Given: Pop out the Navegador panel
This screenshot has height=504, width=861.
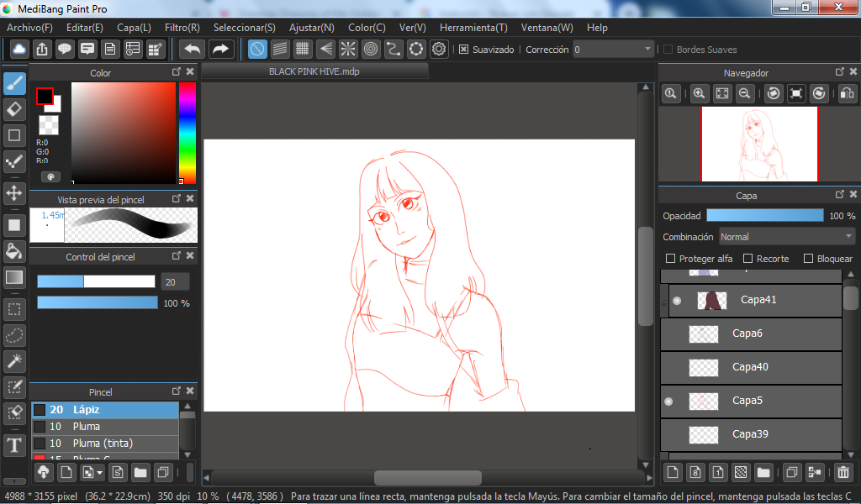Looking at the screenshot, I should pyautogui.click(x=840, y=72).
